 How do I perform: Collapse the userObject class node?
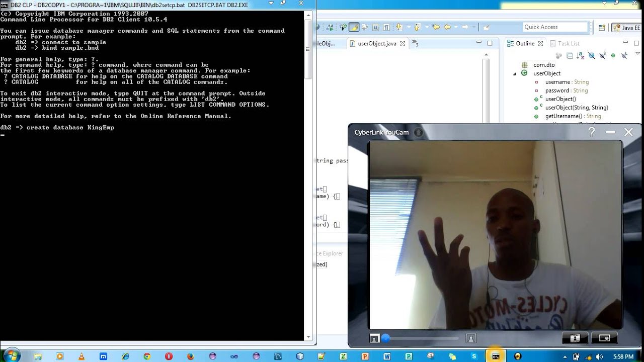(515, 74)
